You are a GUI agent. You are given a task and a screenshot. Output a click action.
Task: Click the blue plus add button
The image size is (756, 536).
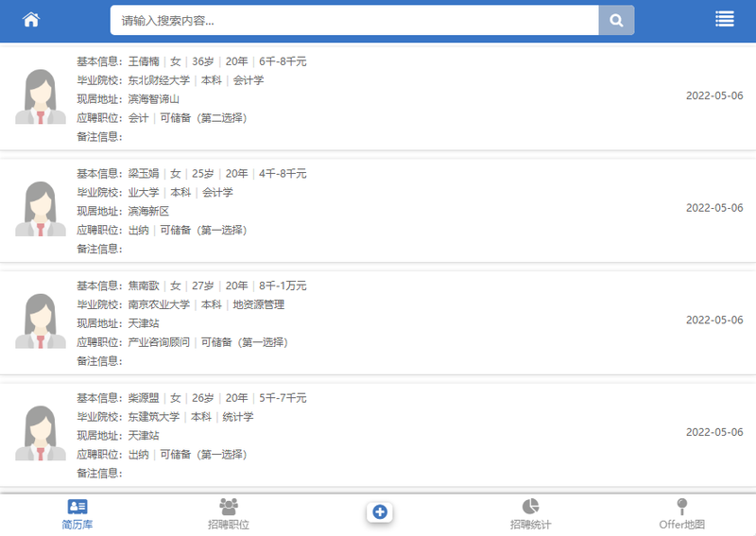(x=380, y=511)
